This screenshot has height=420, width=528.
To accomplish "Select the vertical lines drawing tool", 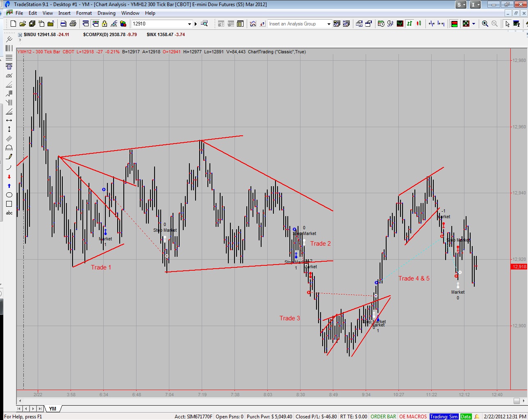I will tap(9, 48).
